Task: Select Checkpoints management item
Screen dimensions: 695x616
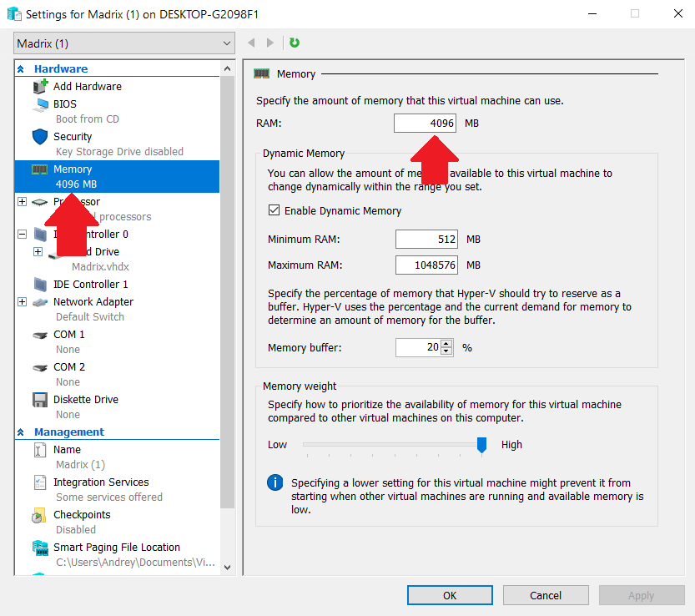Action: click(82, 515)
